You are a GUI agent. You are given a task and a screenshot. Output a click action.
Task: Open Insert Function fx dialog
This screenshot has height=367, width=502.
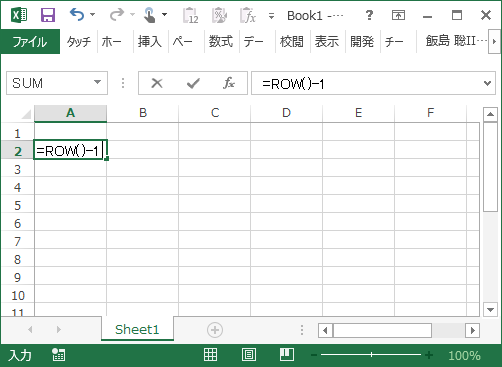(229, 83)
